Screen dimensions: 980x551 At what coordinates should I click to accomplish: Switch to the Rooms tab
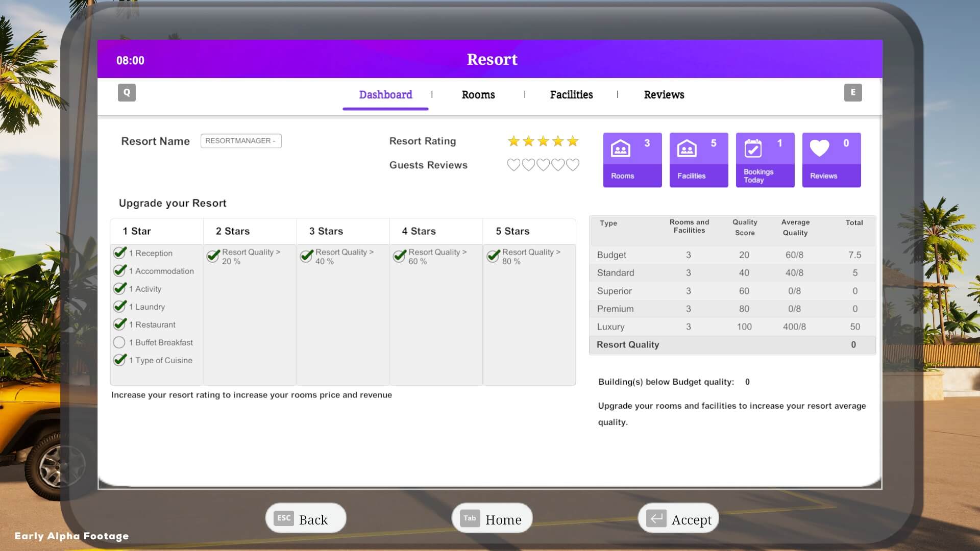point(478,94)
